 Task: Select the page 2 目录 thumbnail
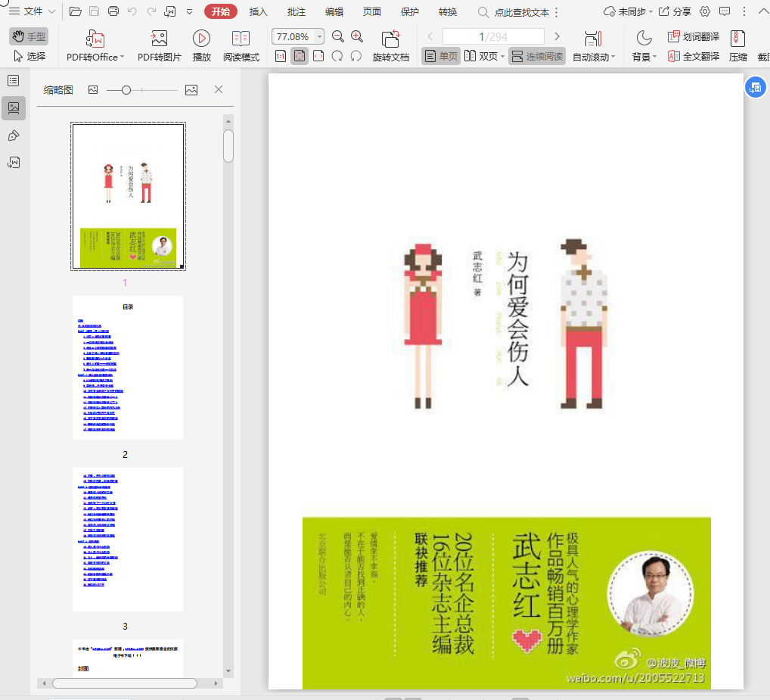(x=128, y=368)
